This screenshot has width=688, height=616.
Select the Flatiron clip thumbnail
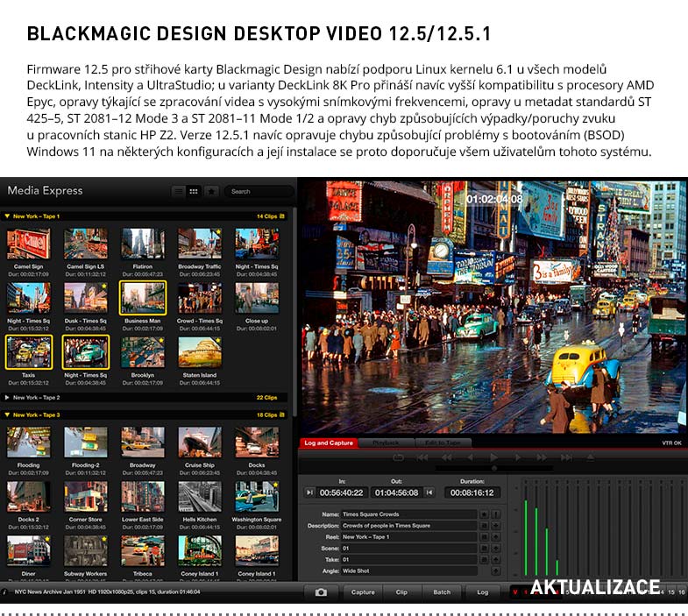click(x=143, y=244)
